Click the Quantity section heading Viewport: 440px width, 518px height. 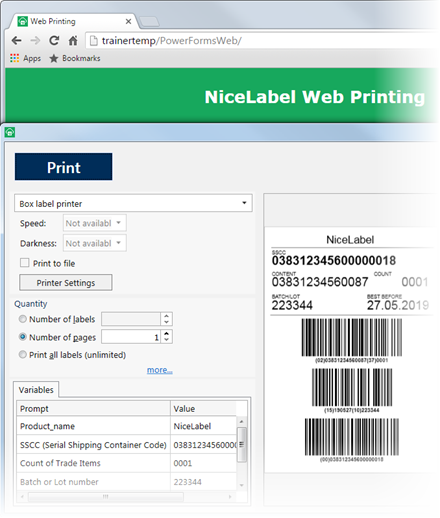(31, 304)
